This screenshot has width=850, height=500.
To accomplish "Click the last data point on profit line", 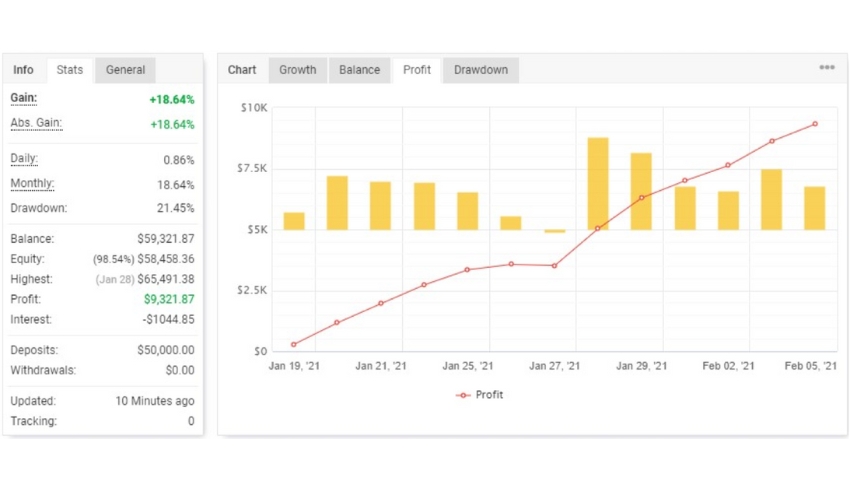I will pos(815,124).
